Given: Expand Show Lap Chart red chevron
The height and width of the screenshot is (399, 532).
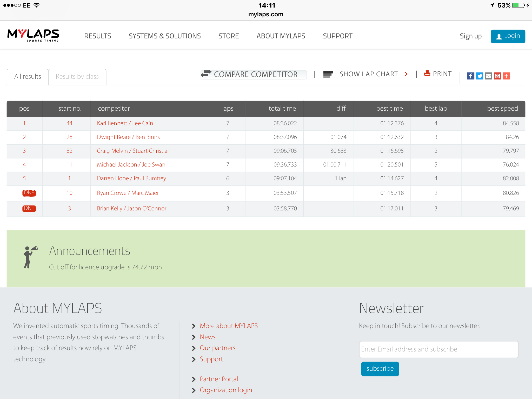Looking at the screenshot, I should [406, 74].
